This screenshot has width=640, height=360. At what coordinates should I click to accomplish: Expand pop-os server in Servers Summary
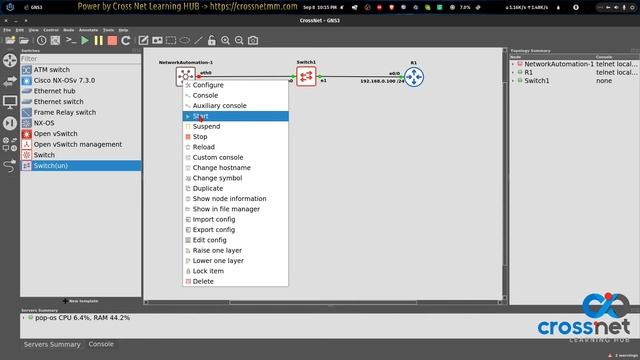pyautogui.click(x=24, y=318)
